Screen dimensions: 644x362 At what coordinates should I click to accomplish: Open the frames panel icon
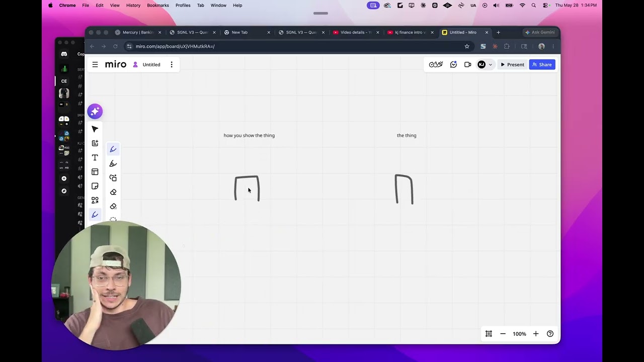click(488, 334)
